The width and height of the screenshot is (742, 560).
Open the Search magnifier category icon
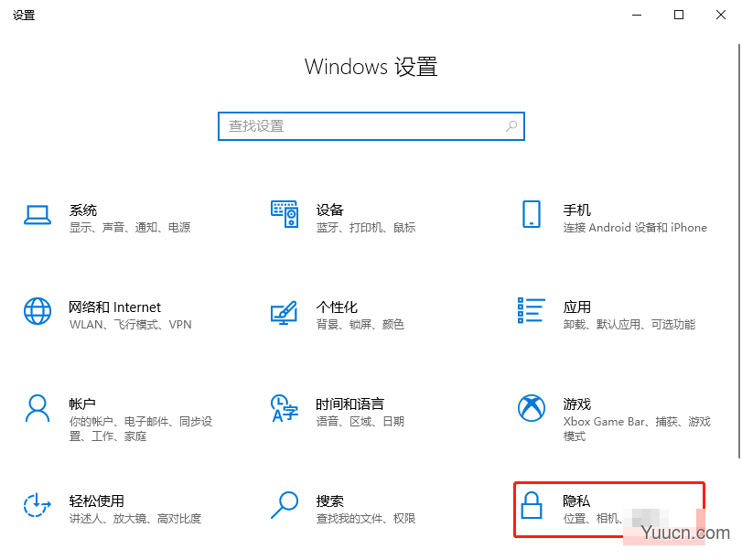pyautogui.click(x=285, y=505)
